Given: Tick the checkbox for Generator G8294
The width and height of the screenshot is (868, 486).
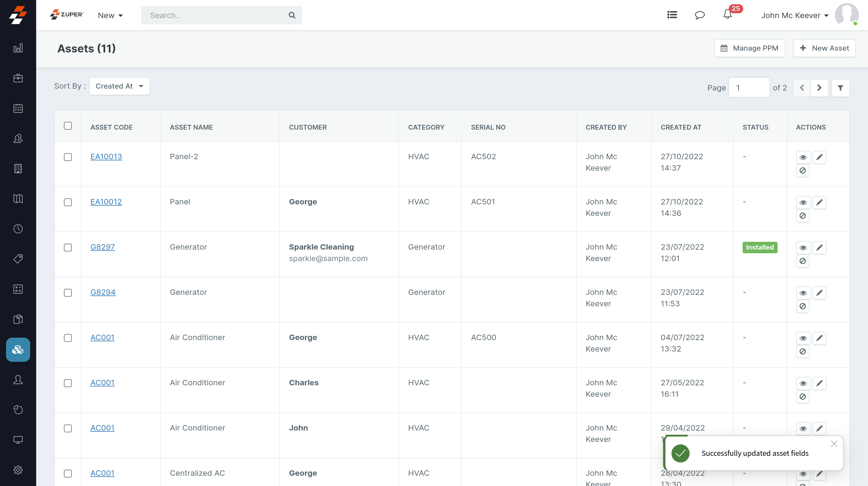Looking at the screenshot, I should coord(68,292).
